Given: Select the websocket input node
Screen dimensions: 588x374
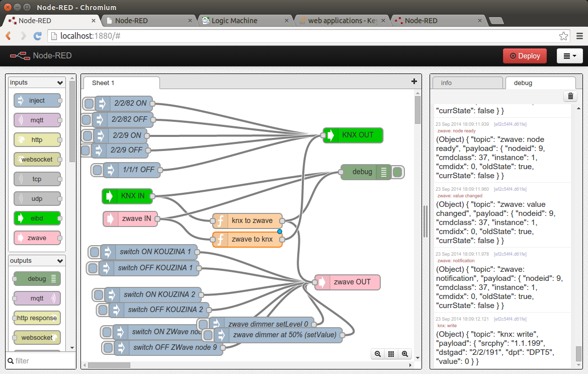Looking at the screenshot, I should pyautogui.click(x=37, y=160).
